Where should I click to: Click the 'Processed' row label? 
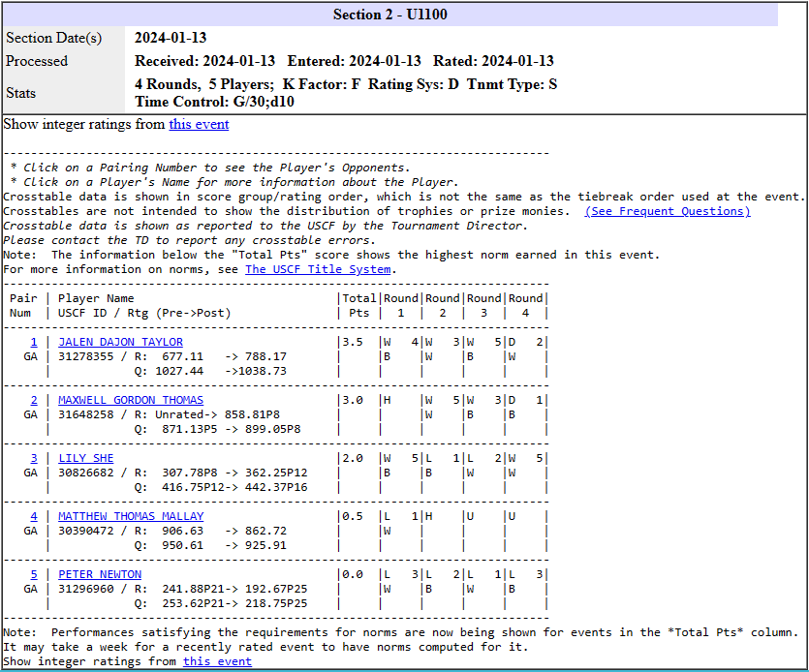coord(37,61)
